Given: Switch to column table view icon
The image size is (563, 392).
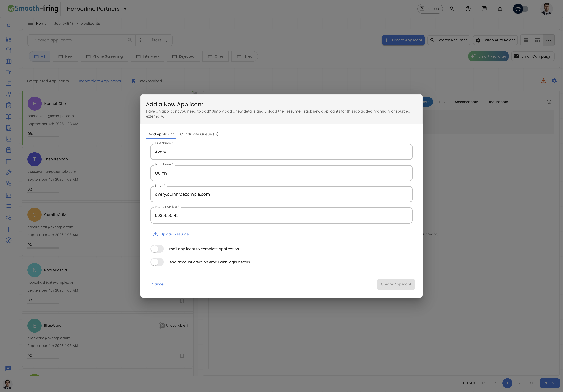Looking at the screenshot, I should [538, 40].
